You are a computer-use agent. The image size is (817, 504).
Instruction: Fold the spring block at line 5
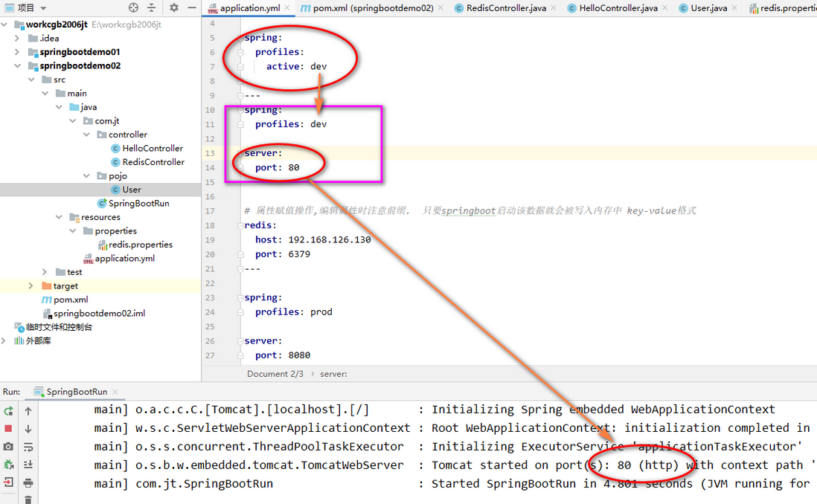pyautogui.click(x=241, y=37)
